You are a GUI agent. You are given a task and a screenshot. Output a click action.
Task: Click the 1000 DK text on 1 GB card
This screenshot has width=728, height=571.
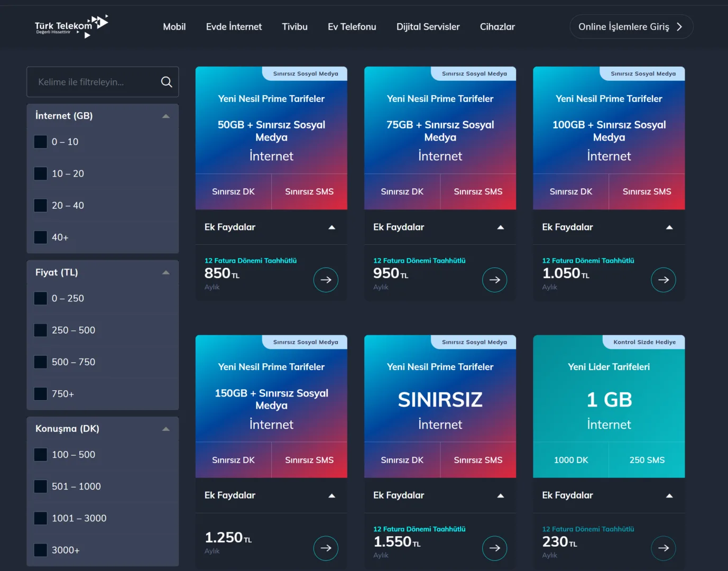point(571,460)
